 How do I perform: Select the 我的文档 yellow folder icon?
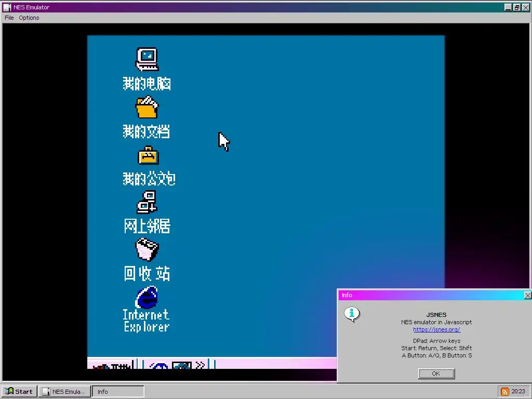pos(147,107)
